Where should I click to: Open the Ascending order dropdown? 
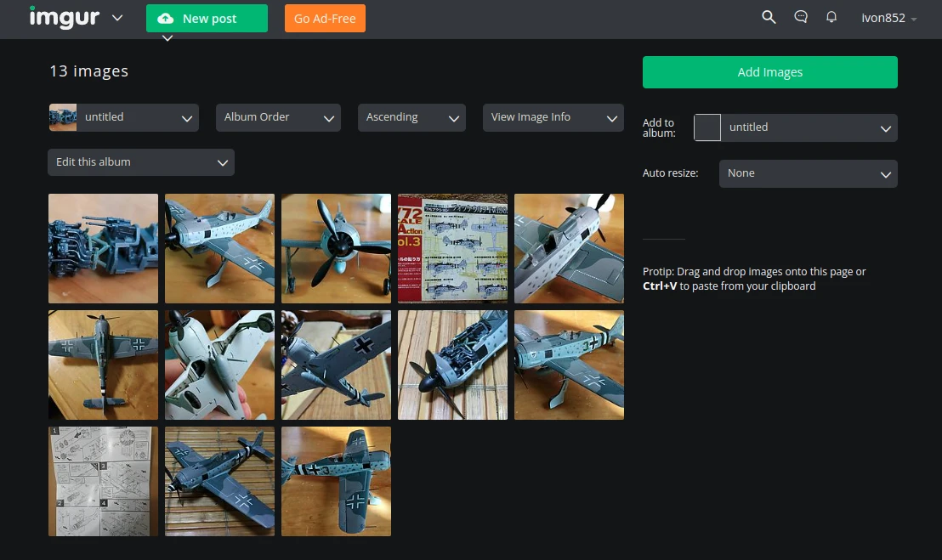(411, 117)
